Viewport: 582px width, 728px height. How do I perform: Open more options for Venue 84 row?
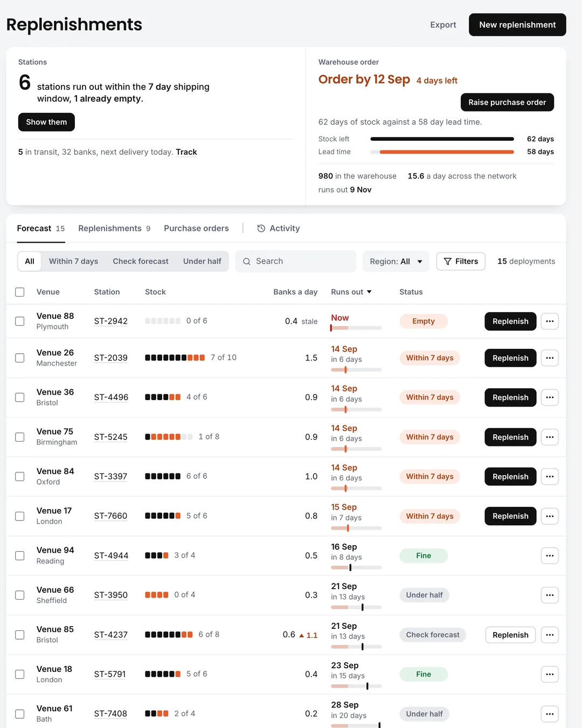(550, 477)
